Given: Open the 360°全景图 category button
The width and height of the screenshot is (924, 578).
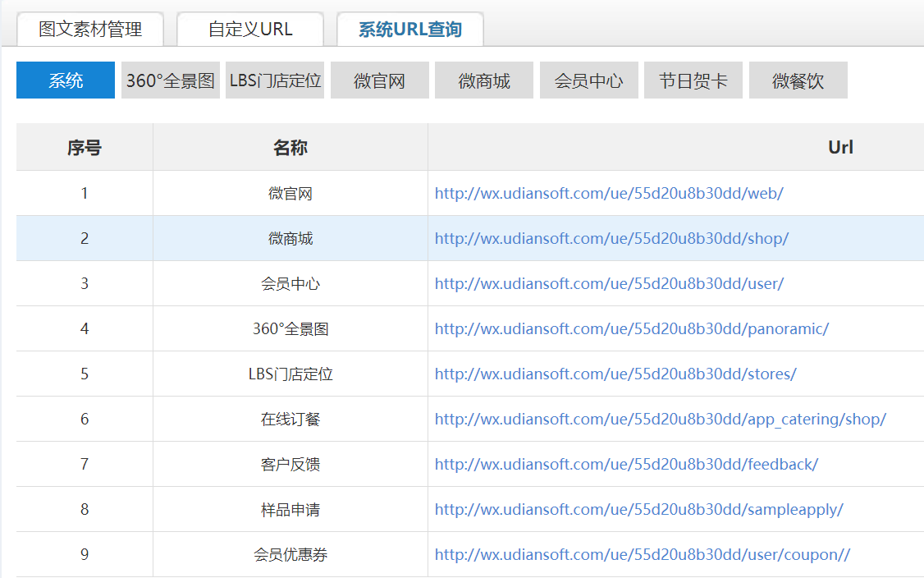Looking at the screenshot, I should pos(171,80).
